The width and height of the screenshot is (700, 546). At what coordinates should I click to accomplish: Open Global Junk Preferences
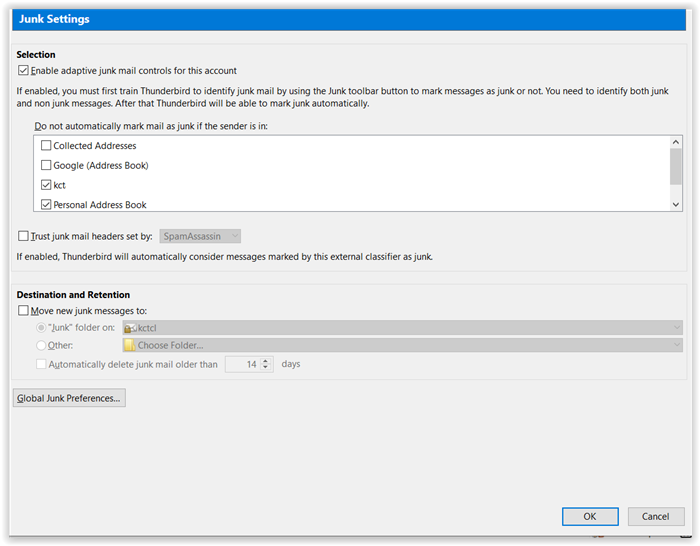69,398
